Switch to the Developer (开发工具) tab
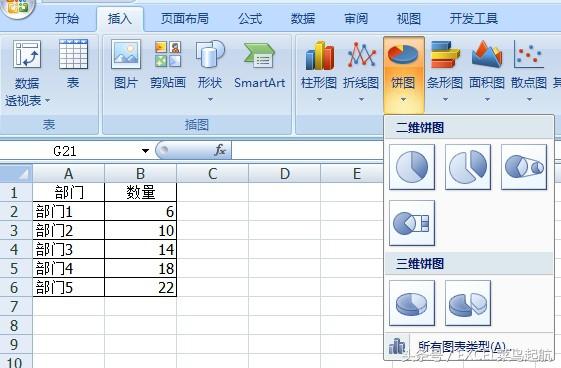 [x=474, y=19]
